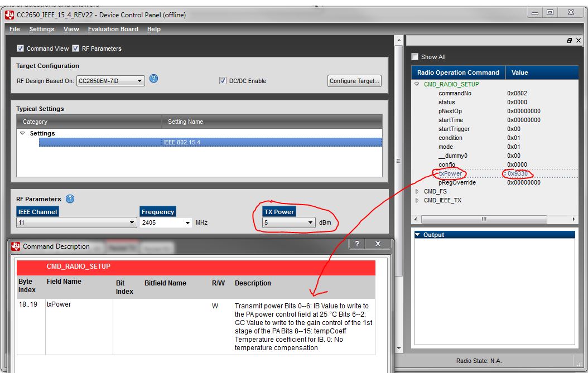This screenshot has width=588, height=373.
Task: Select the config field
Action: coord(447,164)
